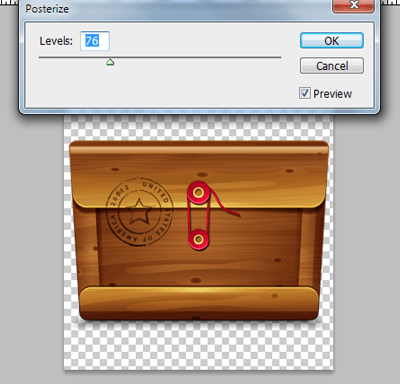Click the upper red string button on the envelope
Screen dimensions: 400x384
click(198, 192)
